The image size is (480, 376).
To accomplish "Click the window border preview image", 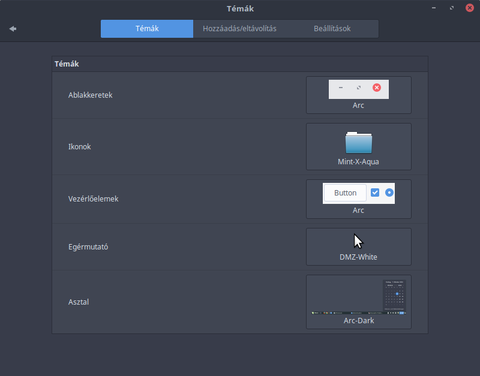I will pos(359,89).
